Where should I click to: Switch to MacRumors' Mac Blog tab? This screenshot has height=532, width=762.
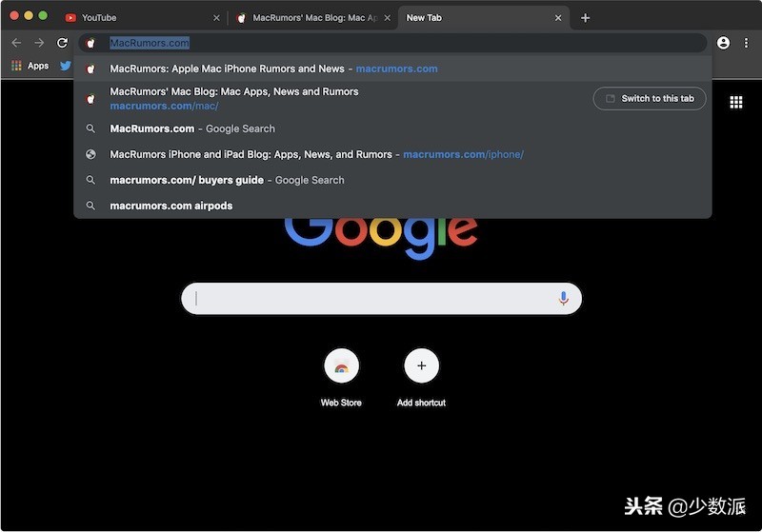[313, 18]
